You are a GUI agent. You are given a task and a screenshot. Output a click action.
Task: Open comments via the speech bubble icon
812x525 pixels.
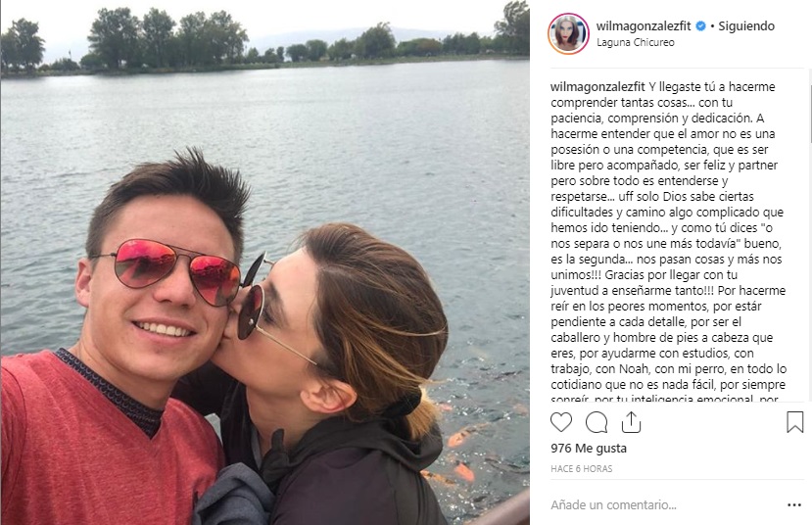pos(597,422)
